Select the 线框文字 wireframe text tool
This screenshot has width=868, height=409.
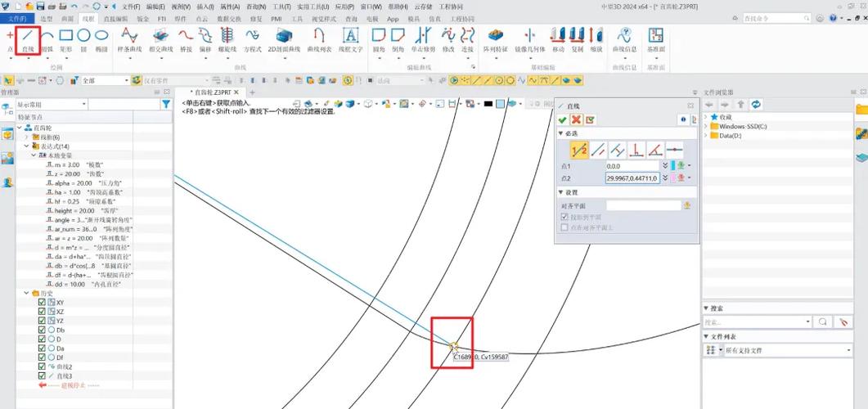click(x=350, y=40)
